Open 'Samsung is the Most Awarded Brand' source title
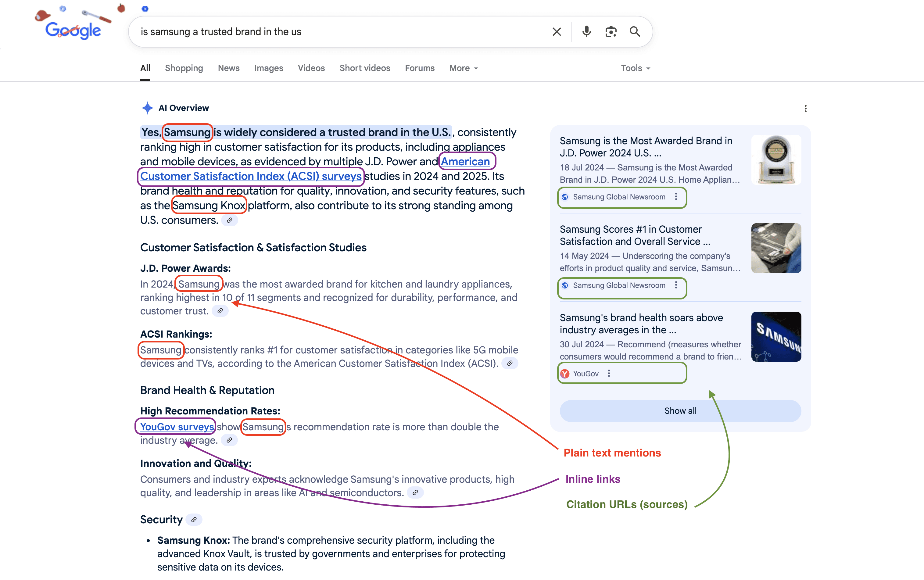The height and width of the screenshot is (580, 924). [x=646, y=147]
